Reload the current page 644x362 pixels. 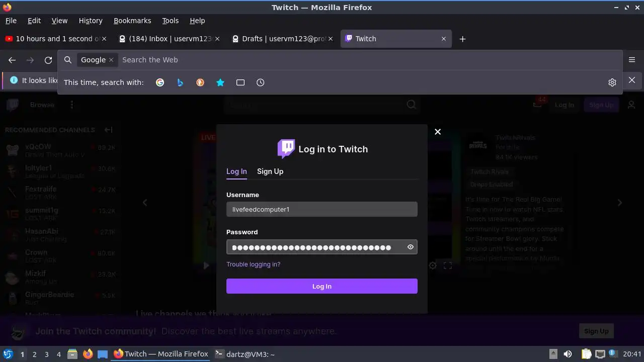pos(48,60)
